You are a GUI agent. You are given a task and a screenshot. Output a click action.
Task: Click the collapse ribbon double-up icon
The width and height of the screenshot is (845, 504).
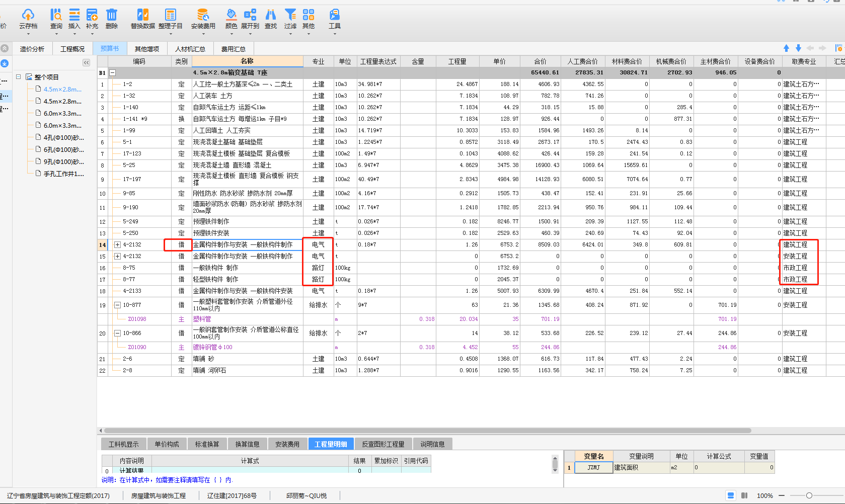[x=5, y=49]
